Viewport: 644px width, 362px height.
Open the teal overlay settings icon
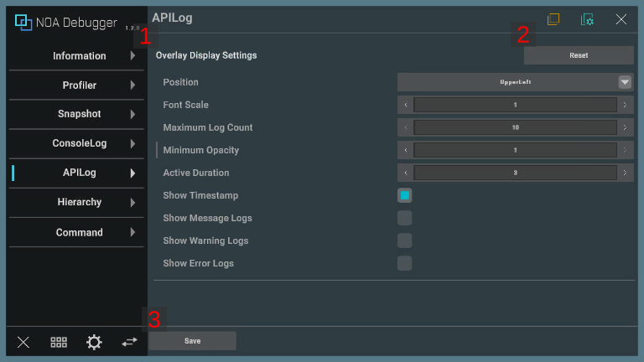click(587, 19)
